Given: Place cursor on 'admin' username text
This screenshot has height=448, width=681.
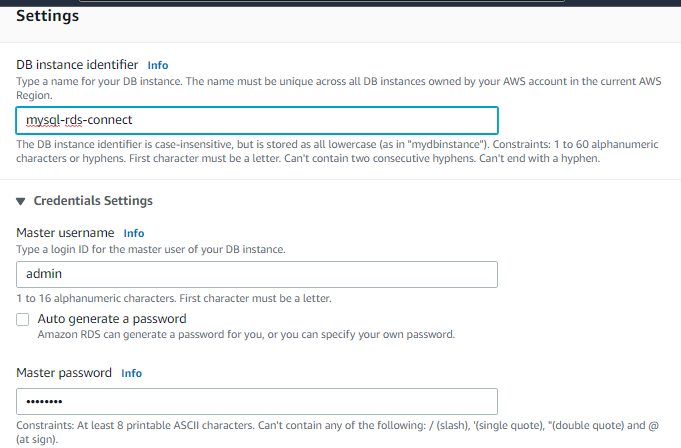Looking at the screenshot, I should (44, 274).
